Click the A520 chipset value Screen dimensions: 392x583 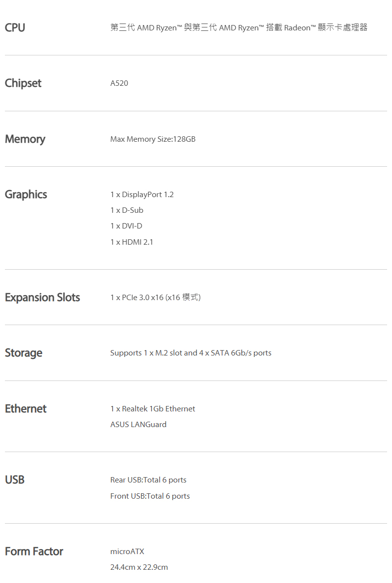[119, 83]
